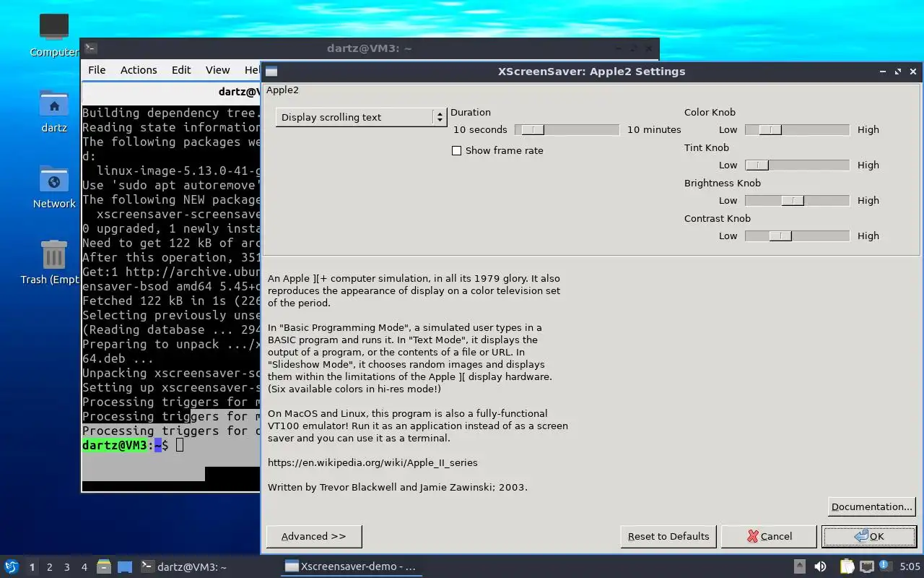Image resolution: width=924 pixels, height=578 pixels.
Task: Switch to the terminal taskbar entry dartz@VM3
Action: pos(183,566)
